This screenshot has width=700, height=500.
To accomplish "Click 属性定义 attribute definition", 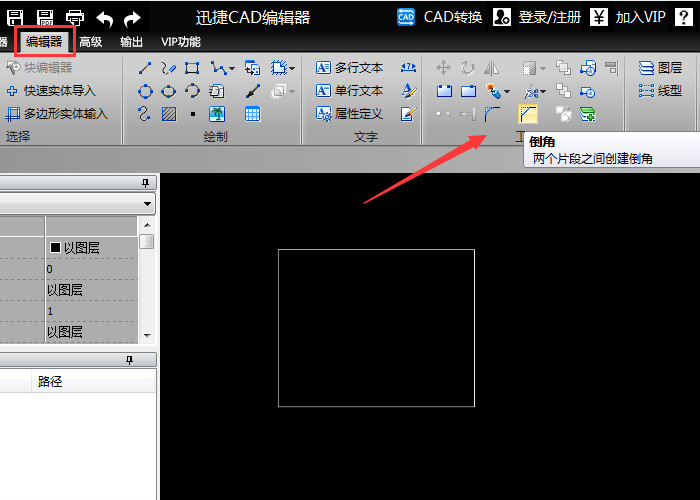I will coord(349,114).
